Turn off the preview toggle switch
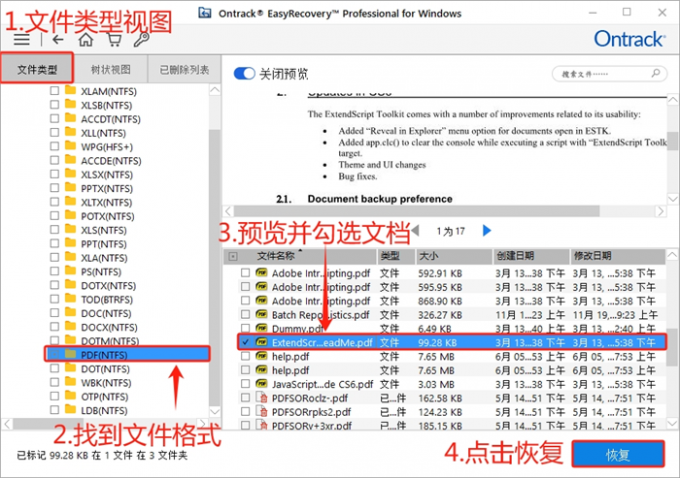This screenshot has height=478, width=680. 244,73
